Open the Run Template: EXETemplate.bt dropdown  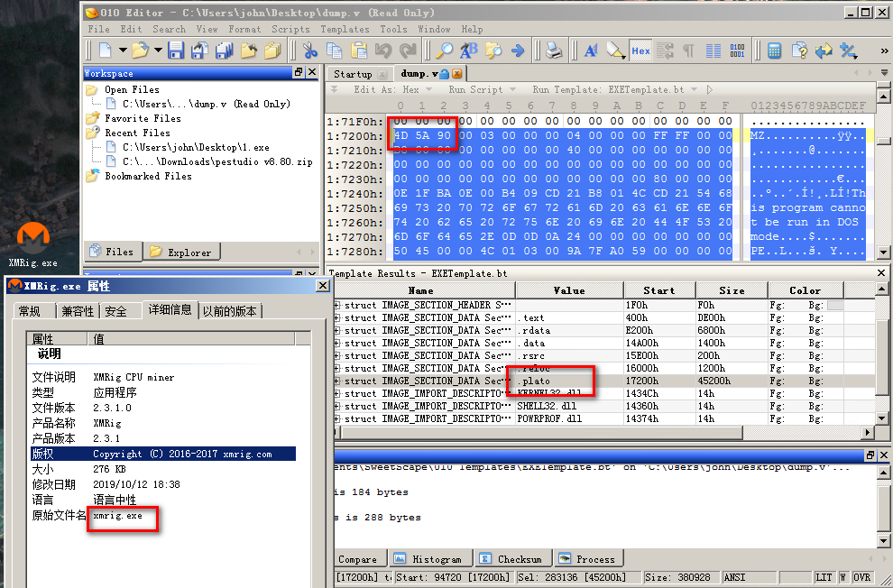(694, 89)
